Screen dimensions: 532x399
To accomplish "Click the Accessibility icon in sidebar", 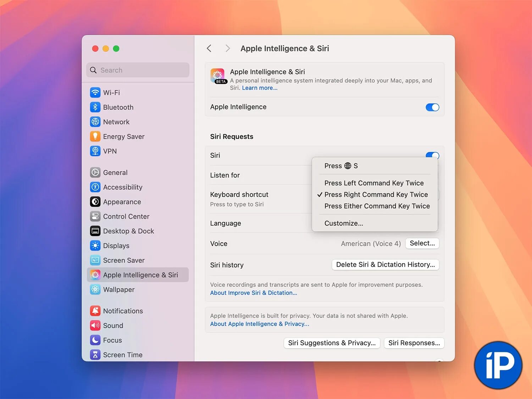I will tap(95, 187).
